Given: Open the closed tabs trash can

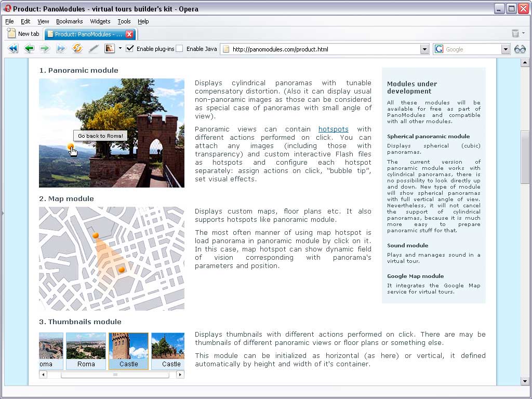Looking at the screenshot, I should 515,33.
